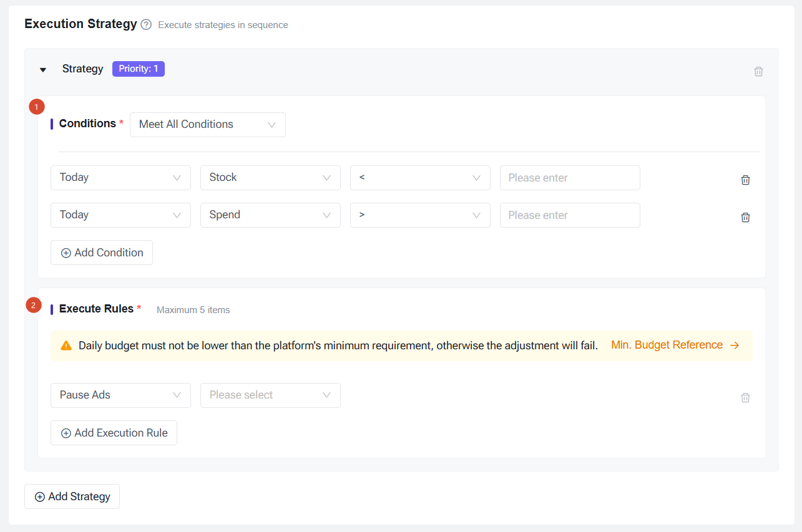Image resolution: width=802 pixels, height=532 pixels.
Task: Click trash icon on Pause Ads rule
Action: tap(745, 397)
